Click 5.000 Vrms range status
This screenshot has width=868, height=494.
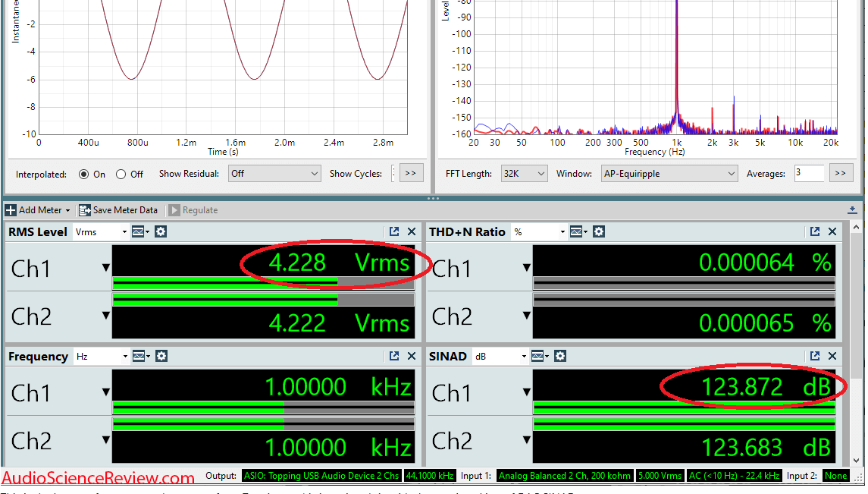pos(660,476)
